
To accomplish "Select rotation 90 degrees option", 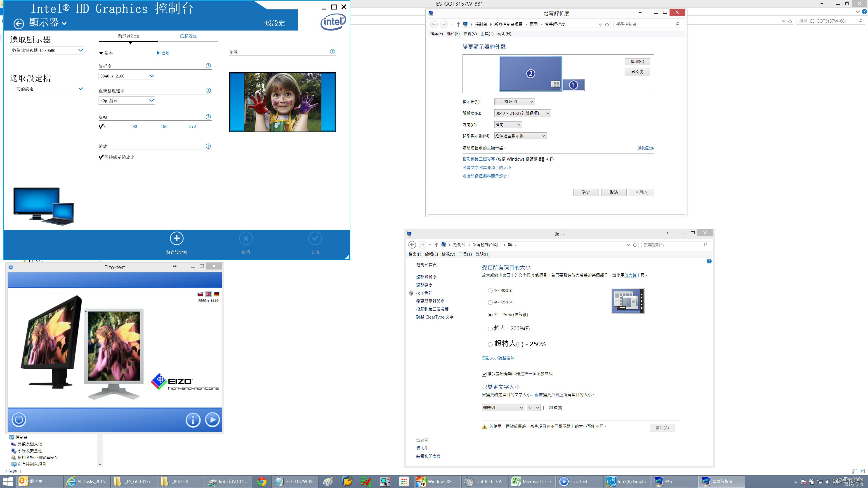I will [x=135, y=127].
